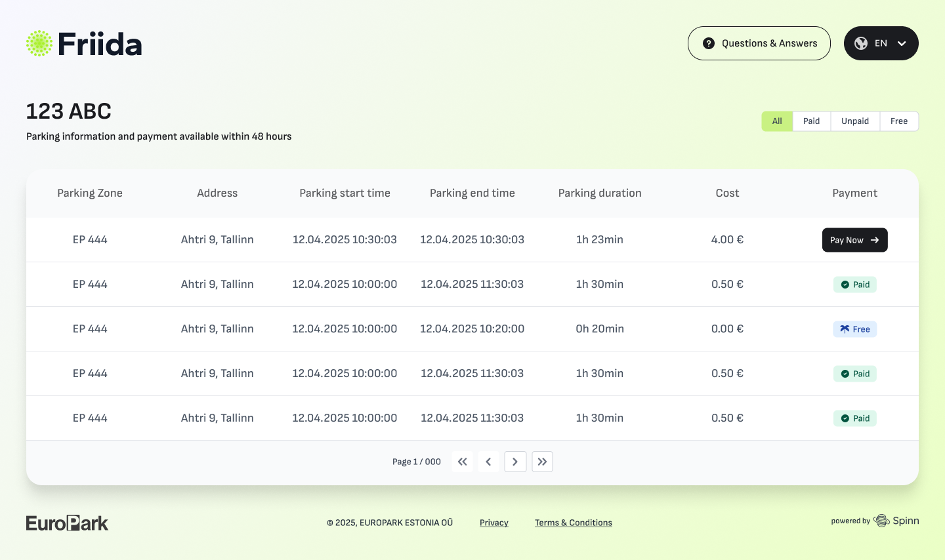Click the 1h 23min duration cell
The width and height of the screenshot is (945, 560).
[600, 240]
